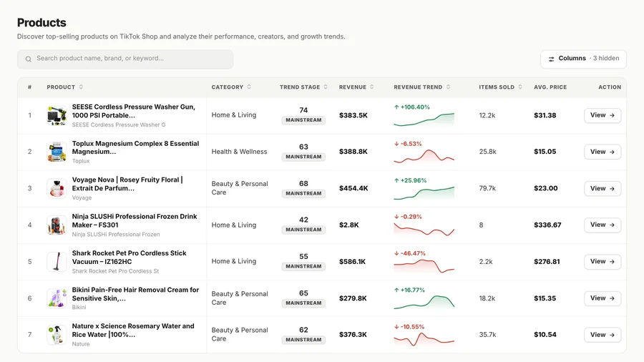
Task: Open Bikini hair removal cream thumbnail
Action: click(x=57, y=298)
